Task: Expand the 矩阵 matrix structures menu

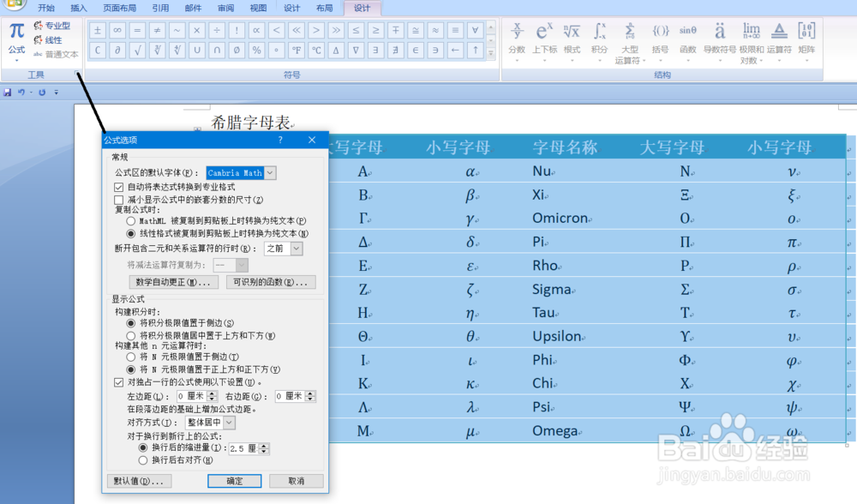Action: point(806,41)
